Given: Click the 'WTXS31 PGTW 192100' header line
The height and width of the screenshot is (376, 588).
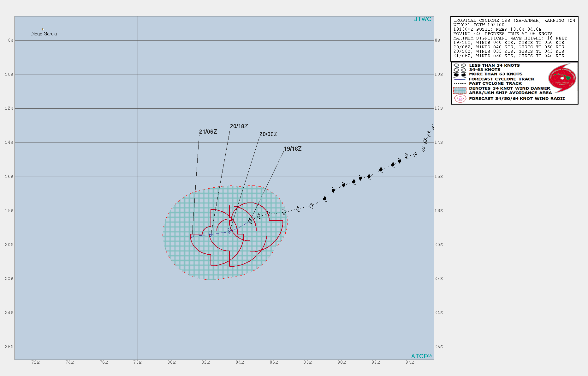Looking at the screenshot, I should point(479,25).
